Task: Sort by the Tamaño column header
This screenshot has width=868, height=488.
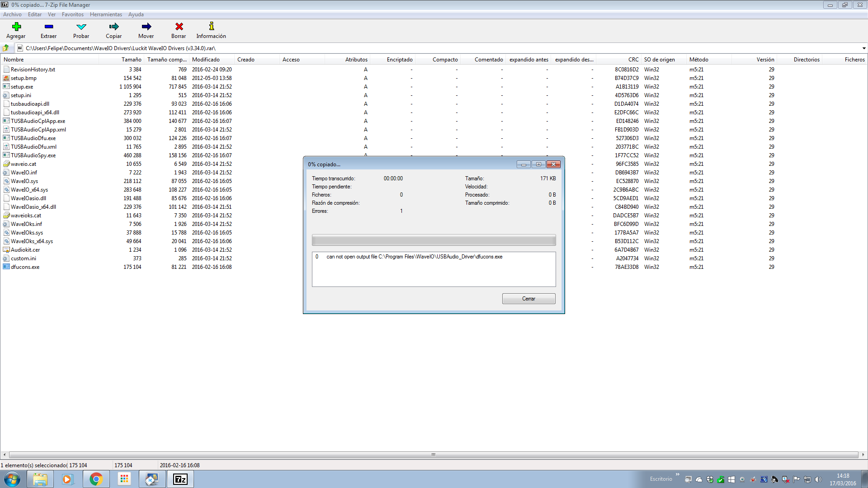Action: 121,60
